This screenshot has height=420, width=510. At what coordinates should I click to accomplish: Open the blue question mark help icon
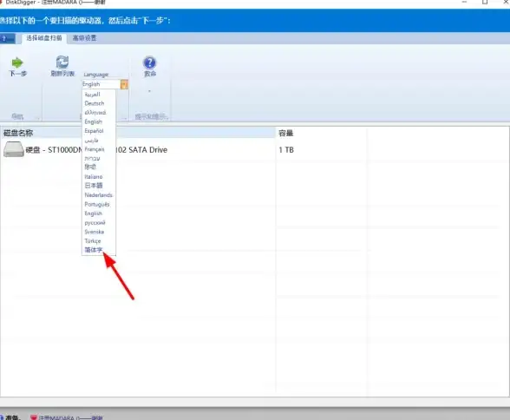(x=149, y=62)
